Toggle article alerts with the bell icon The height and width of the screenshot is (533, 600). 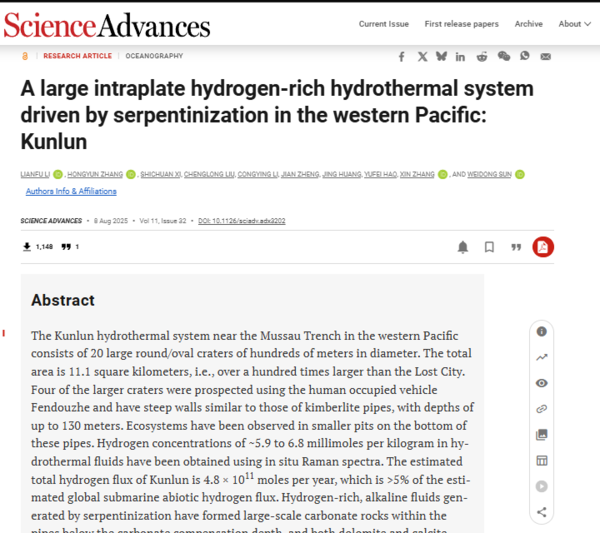coord(462,247)
